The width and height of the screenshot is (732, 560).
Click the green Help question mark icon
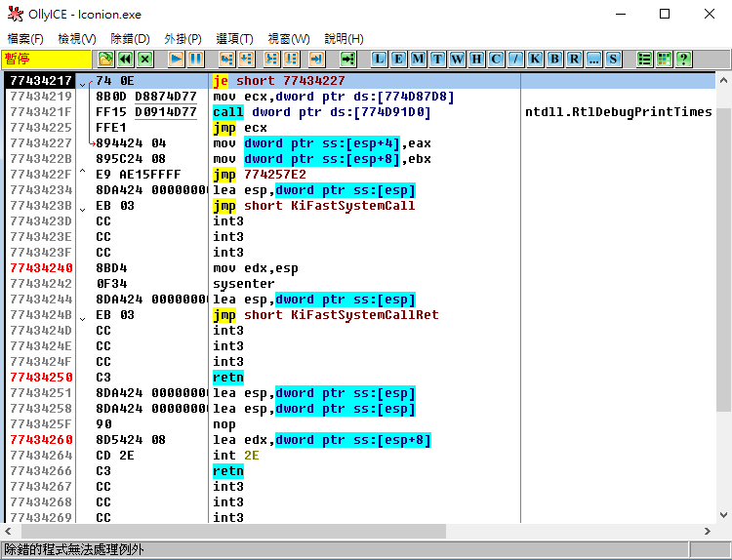(x=683, y=60)
